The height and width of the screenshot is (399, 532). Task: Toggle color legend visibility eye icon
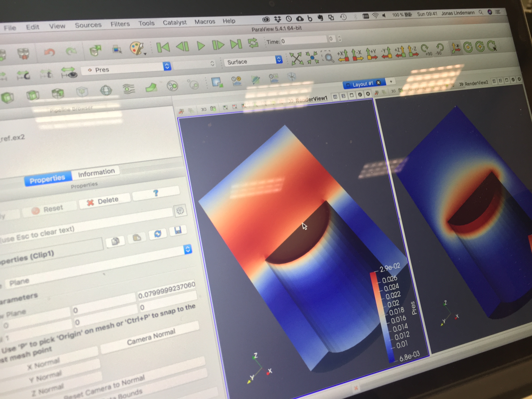pyautogui.click(x=69, y=73)
